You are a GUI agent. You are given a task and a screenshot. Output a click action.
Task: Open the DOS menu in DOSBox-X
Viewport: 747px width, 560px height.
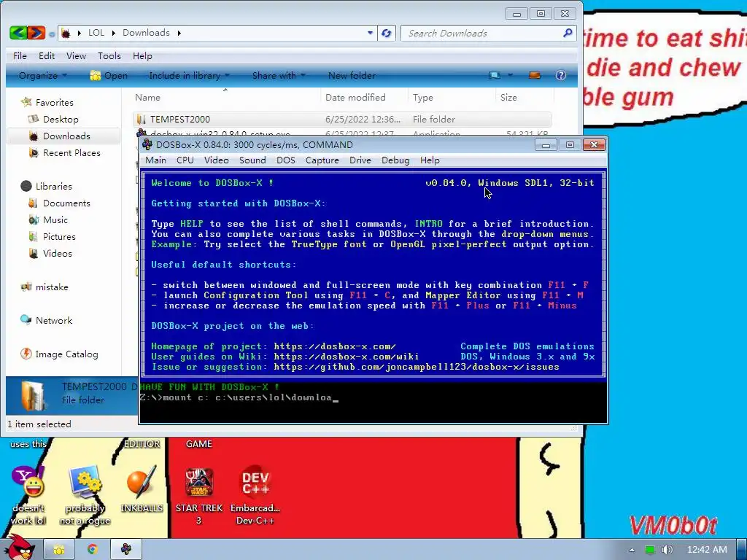click(286, 160)
